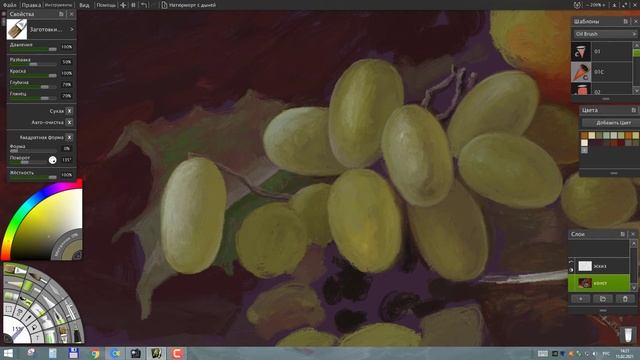Click the white swatch in second Цвета row
This screenshot has height=360, width=640.
click(x=584, y=143)
